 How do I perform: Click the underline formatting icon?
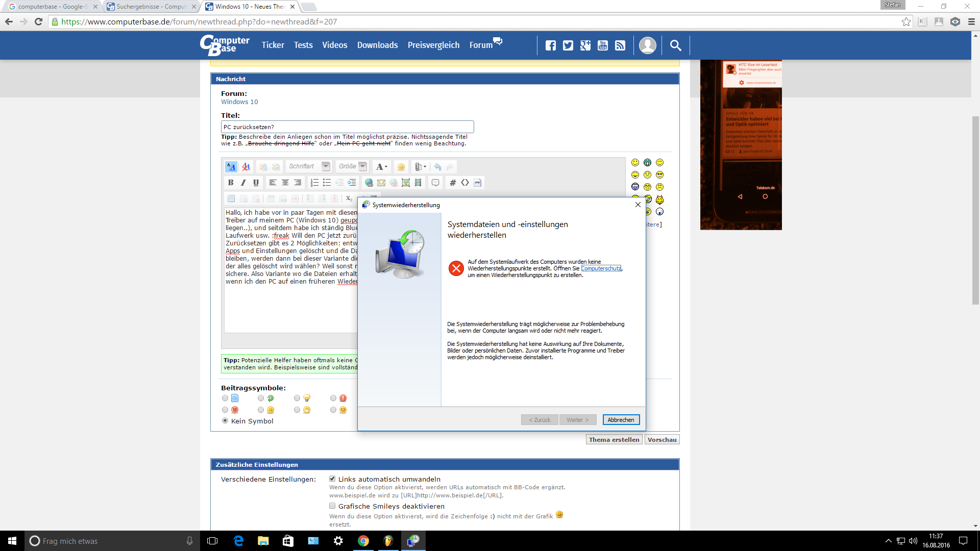(256, 183)
